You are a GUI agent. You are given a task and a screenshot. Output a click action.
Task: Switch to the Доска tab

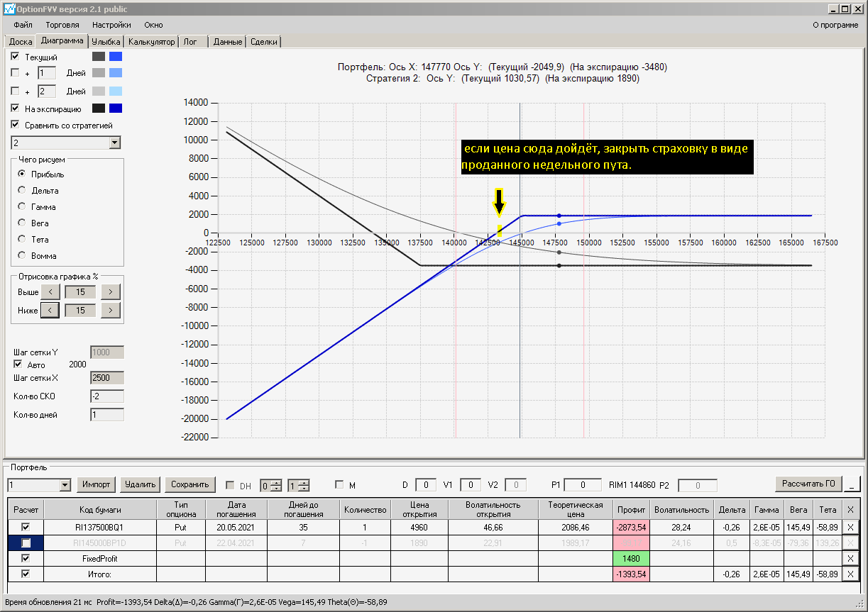click(x=20, y=42)
